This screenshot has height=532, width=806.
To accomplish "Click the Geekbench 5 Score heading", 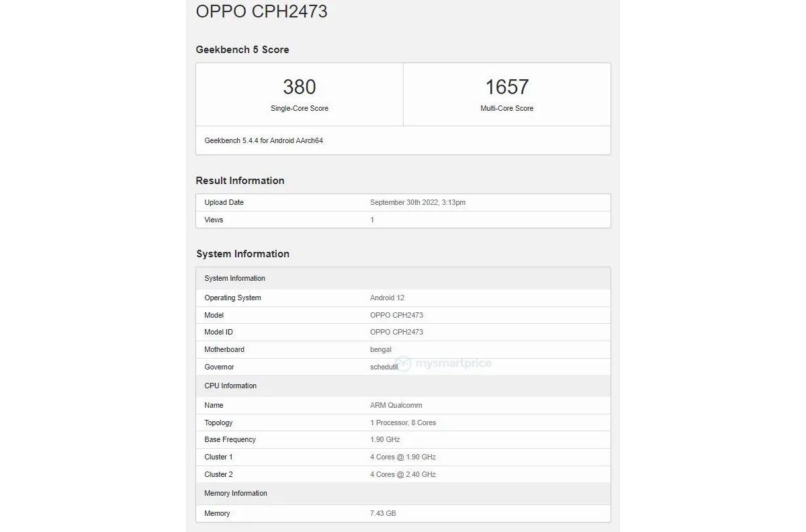I will pyautogui.click(x=242, y=49).
